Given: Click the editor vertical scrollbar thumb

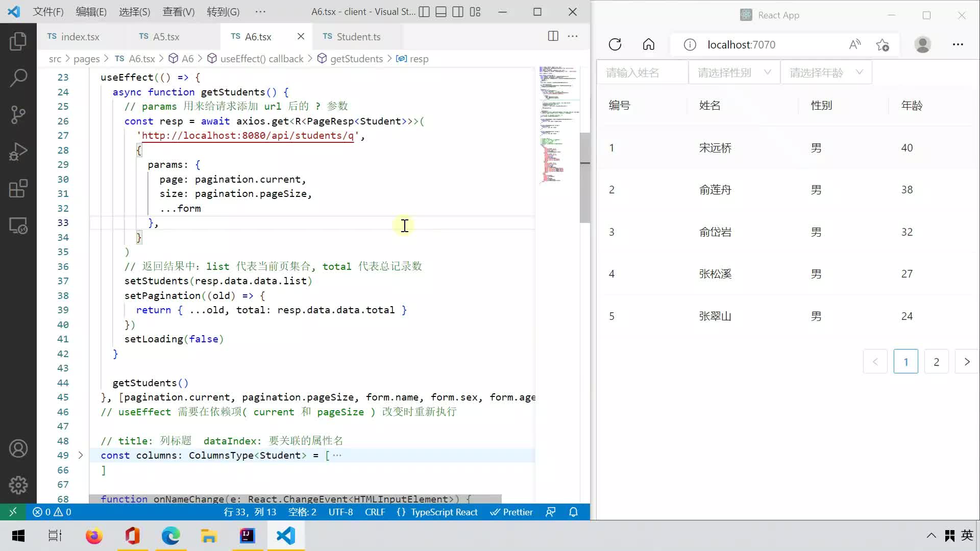Looking at the screenshot, I should (585, 177).
